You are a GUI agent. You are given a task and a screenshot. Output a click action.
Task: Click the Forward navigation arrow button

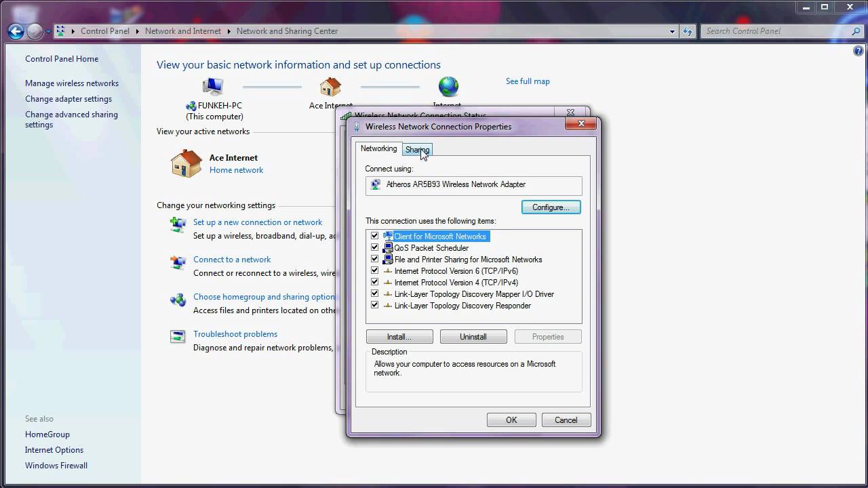[35, 31]
